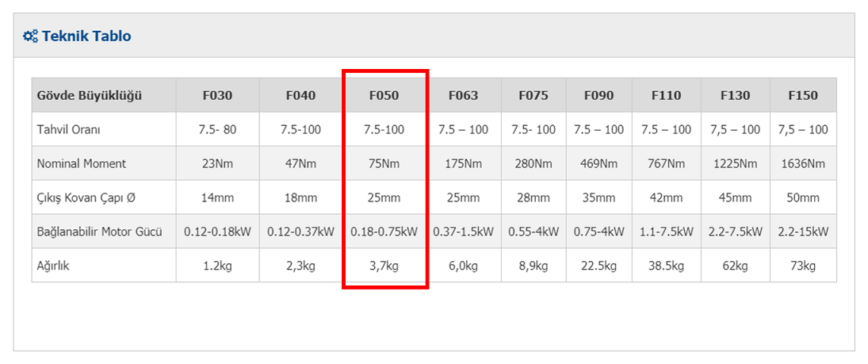
Task: Select the F030 column header
Action: pos(217,95)
